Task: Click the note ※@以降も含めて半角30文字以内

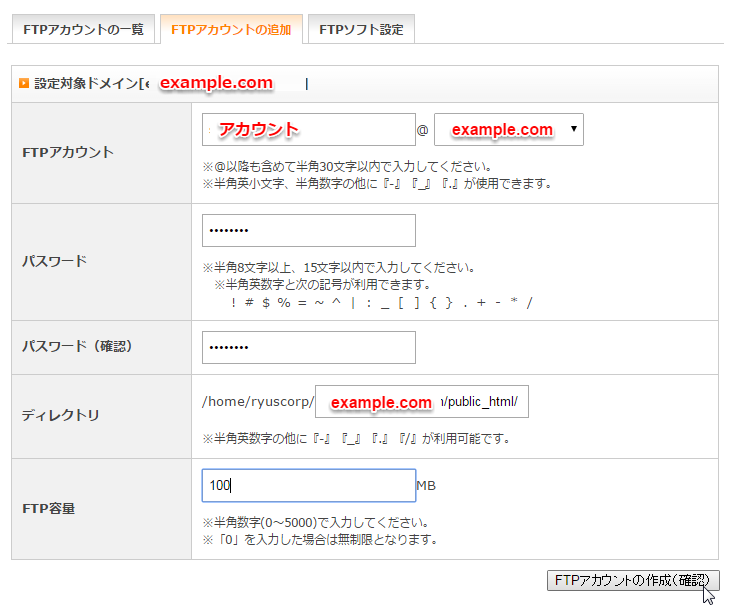Action: click(347, 167)
